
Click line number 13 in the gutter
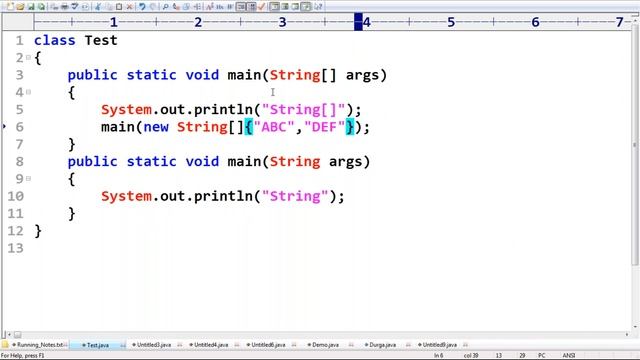pos(15,248)
